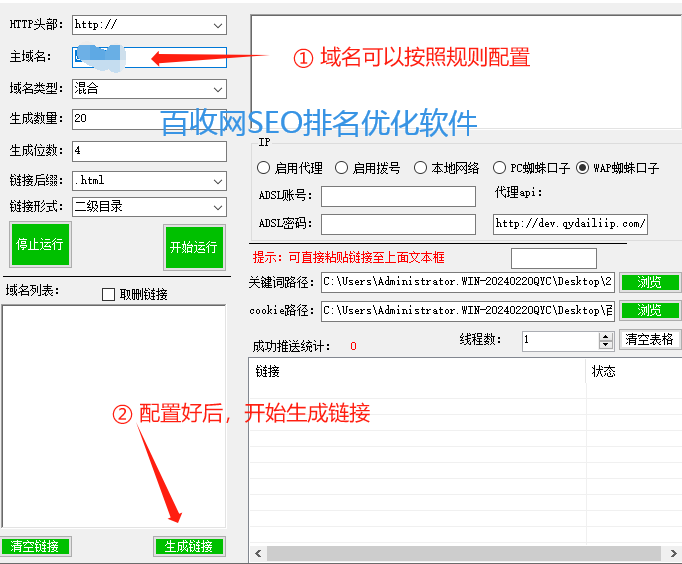
Task: Click the 生成数量 field showing 20
Action: (149, 119)
